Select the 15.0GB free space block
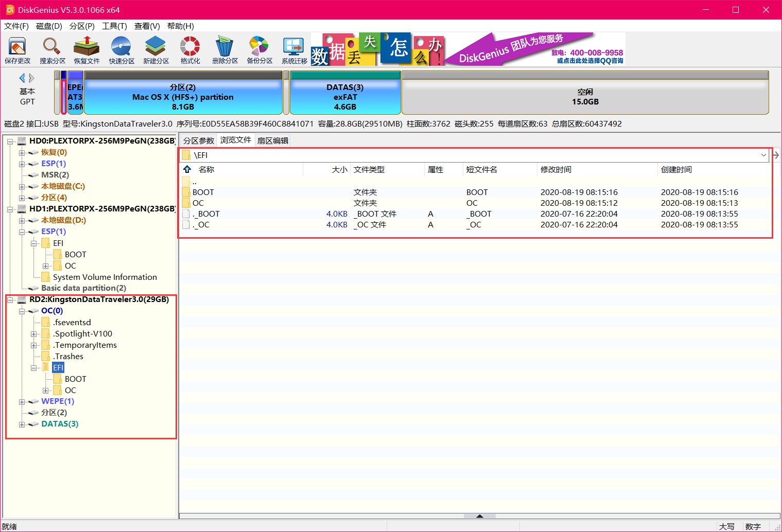782x532 pixels. 585,93
